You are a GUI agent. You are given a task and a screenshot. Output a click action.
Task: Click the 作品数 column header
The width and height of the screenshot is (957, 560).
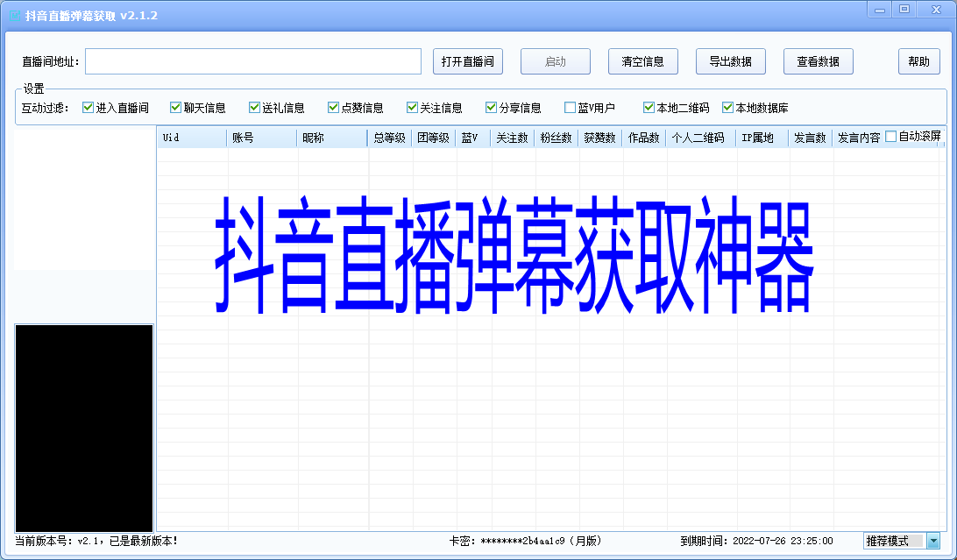pyautogui.click(x=644, y=138)
